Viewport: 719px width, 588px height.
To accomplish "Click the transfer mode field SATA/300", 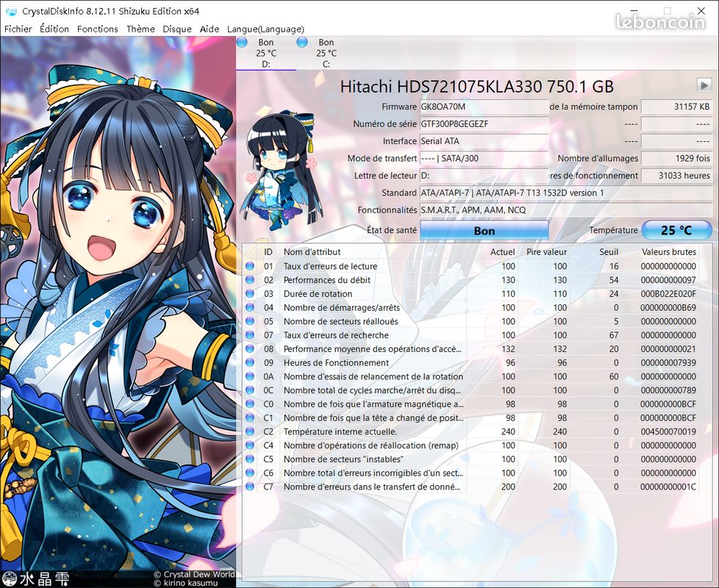I will click(484, 159).
